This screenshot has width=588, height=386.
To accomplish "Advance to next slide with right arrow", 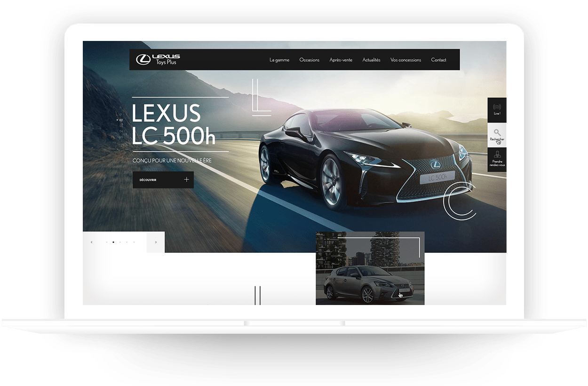I will click(x=156, y=242).
